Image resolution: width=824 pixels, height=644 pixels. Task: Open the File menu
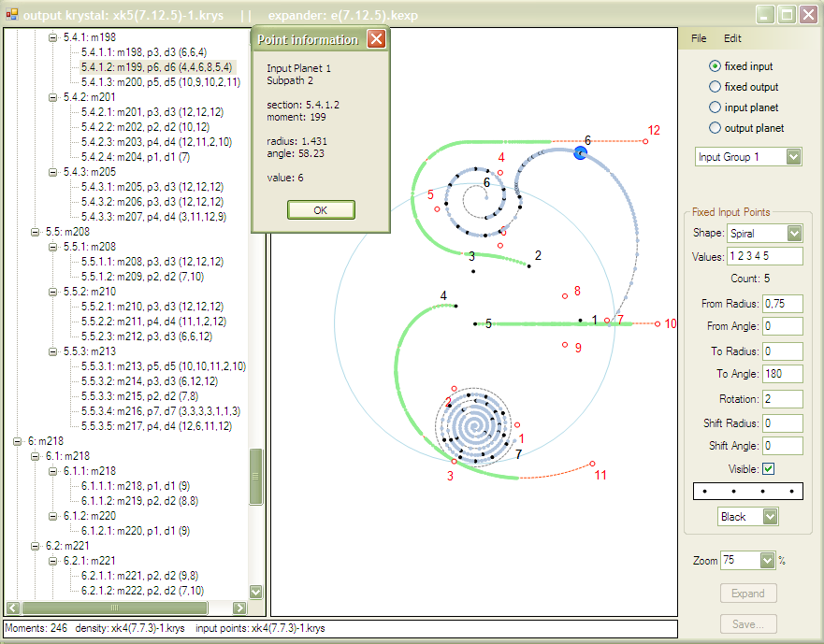pyautogui.click(x=699, y=38)
